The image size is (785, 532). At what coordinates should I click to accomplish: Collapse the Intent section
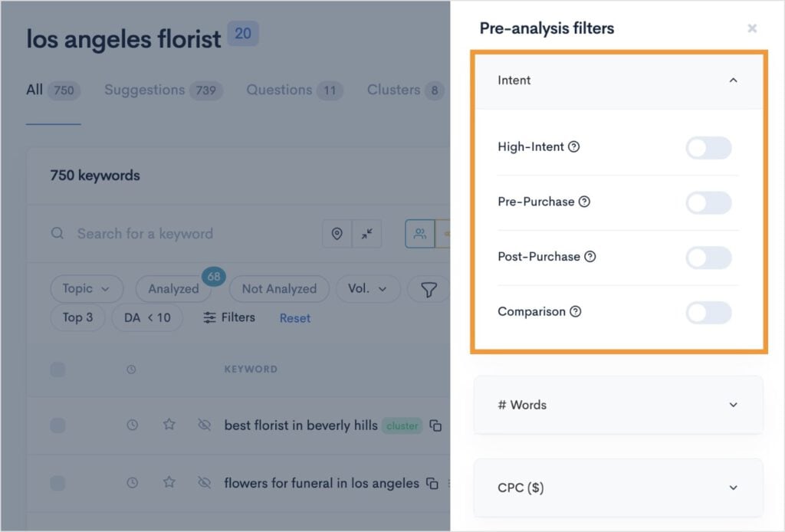[733, 80]
